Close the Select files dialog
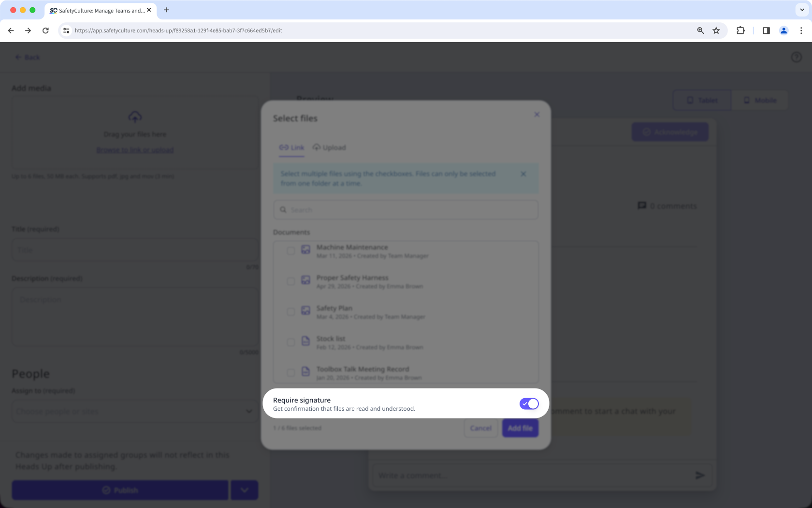The image size is (812, 508). pyautogui.click(x=536, y=115)
